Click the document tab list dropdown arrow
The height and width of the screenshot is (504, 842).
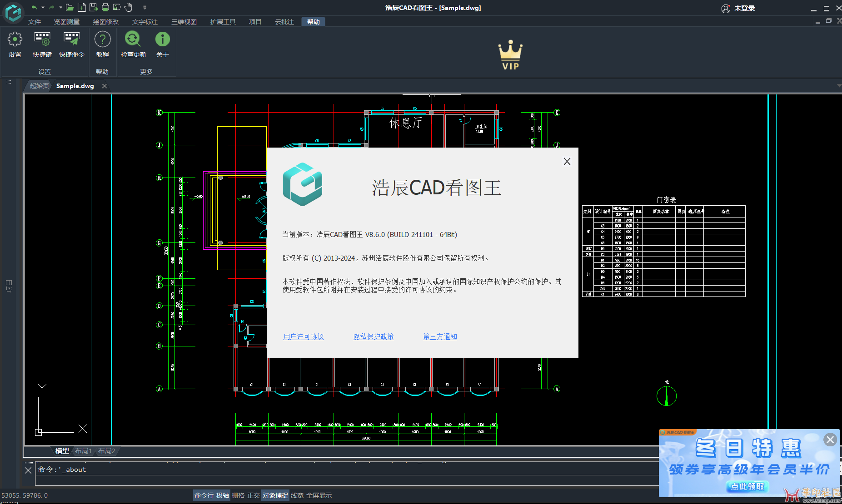click(x=838, y=86)
